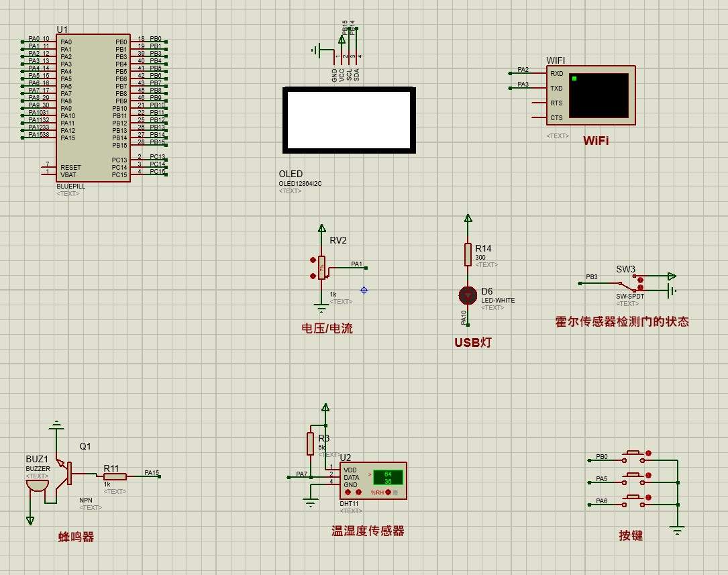This screenshot has height=575, width=728.
Task: Click the 'PA1' net label on RV2 wiper
Action: tap(356, 264)
